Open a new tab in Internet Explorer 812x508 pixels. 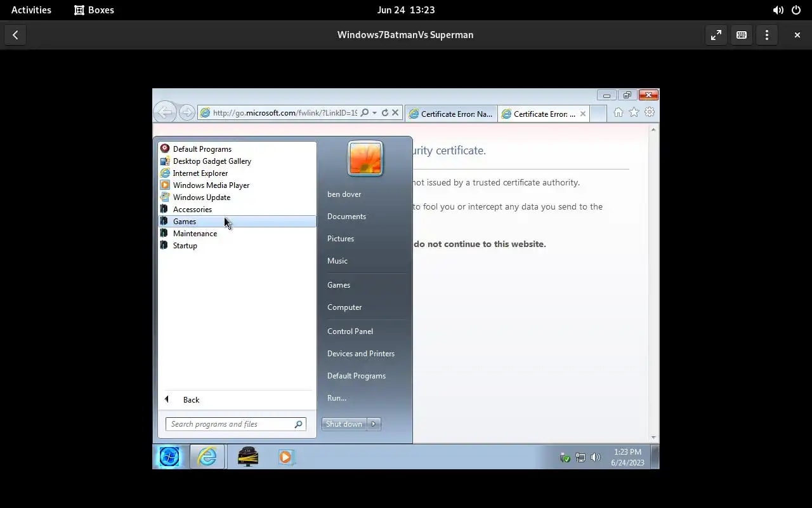pos(598,114)
